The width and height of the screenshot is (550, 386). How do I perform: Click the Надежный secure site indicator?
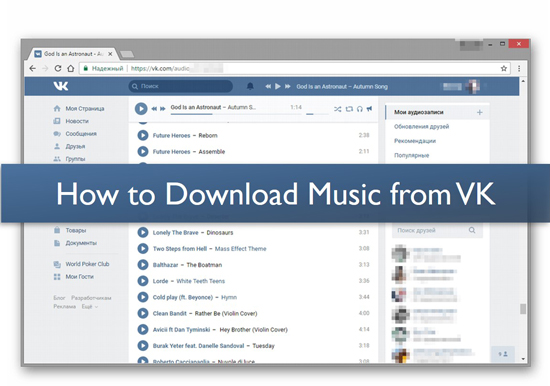click(x=103, y=68)
